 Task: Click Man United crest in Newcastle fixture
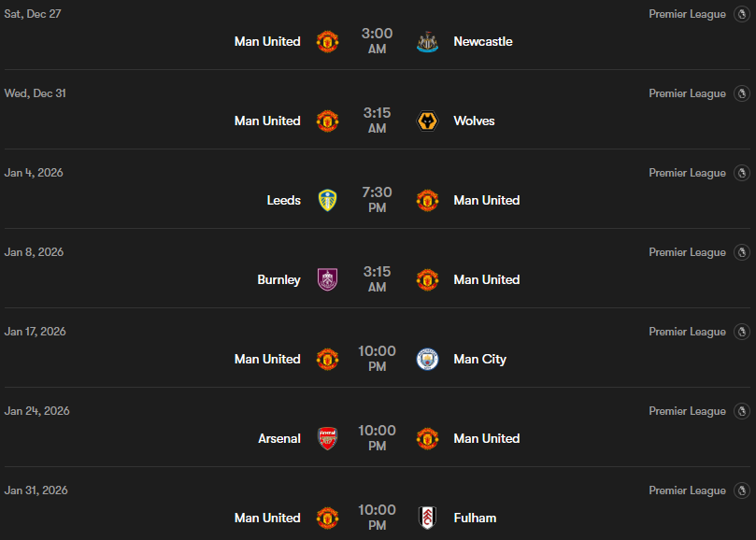pyautogui.click(x=327, y=42)
